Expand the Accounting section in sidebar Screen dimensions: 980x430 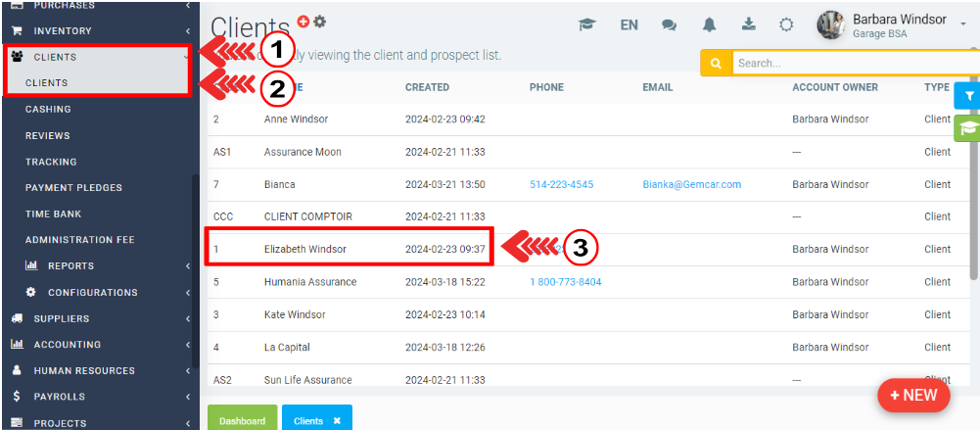[x=67, y=345]
